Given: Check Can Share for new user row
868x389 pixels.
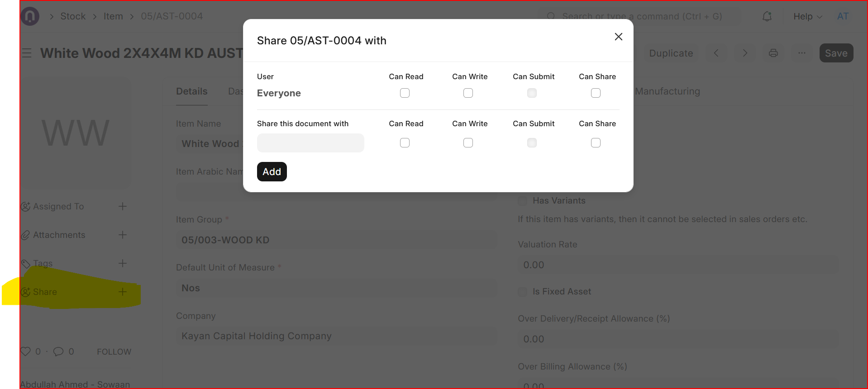Looking at the screenshot, I should click(x=596, y=143).
